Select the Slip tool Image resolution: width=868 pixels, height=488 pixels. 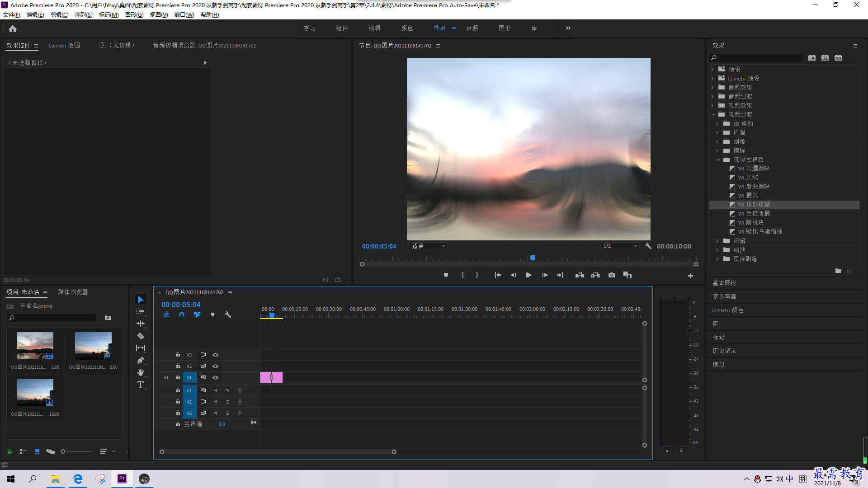pyautogui.click(x=141, y=348)
